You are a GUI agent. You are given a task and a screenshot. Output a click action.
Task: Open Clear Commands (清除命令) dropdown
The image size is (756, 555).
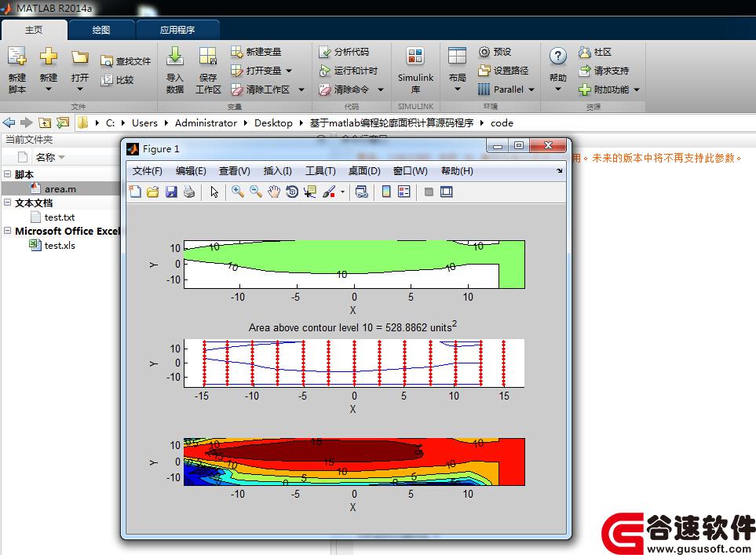(x=381, y=89)
